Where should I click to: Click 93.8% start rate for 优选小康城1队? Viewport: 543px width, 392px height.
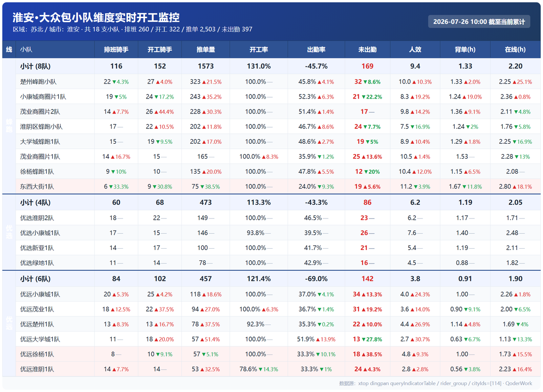click(259, 233)
